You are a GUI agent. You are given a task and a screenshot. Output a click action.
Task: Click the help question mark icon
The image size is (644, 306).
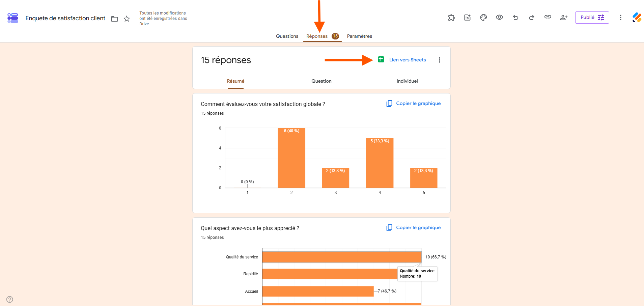tap(10, 299)
